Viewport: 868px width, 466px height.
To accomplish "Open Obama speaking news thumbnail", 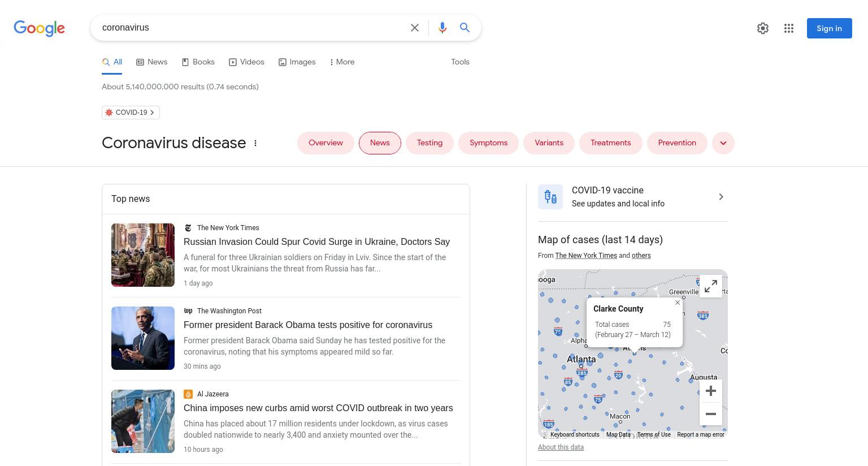I will coord(143,338).
